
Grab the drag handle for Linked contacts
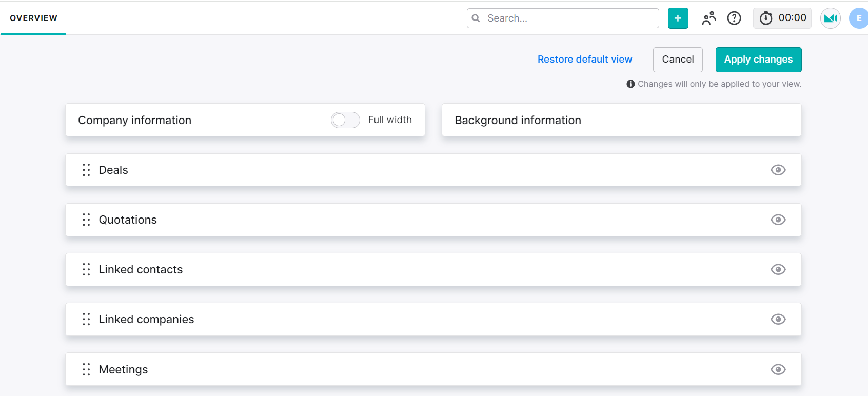(x=86, y=269)
